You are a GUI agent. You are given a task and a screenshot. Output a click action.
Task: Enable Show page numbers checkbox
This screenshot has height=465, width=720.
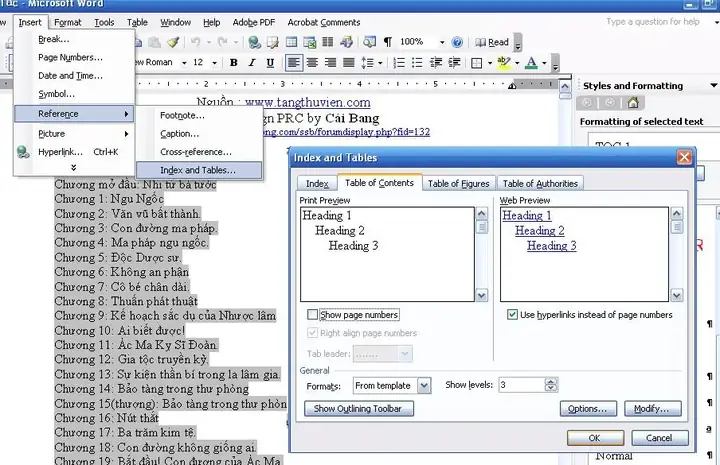(x=312, y=314)
